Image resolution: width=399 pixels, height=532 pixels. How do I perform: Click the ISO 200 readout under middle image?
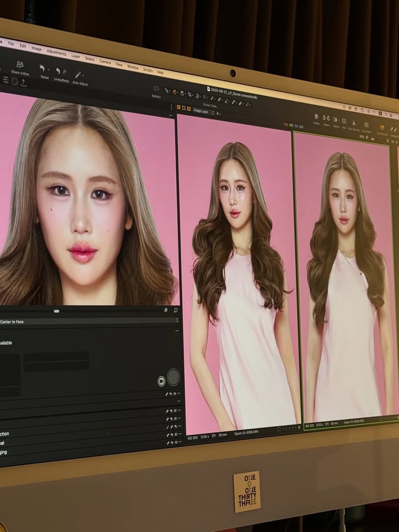[x=192, y=438]
